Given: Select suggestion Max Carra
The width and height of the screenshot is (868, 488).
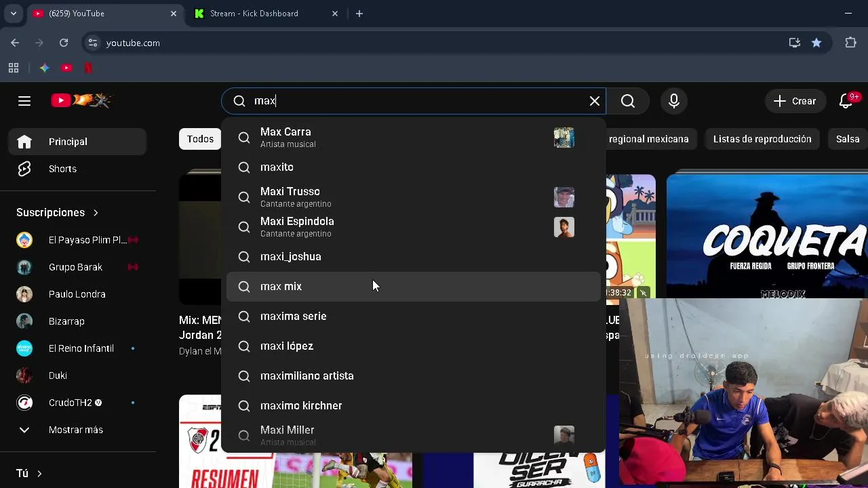Looking at the screenshot, I should point(413,138).
